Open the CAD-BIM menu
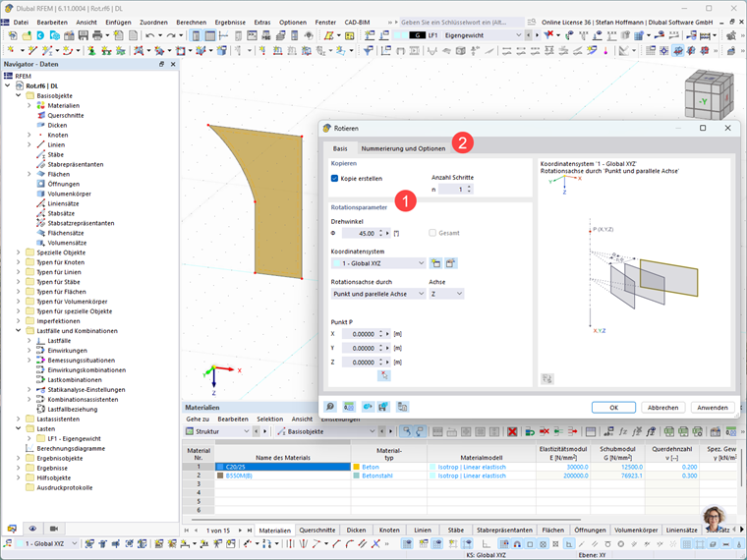 pyautogui.click(x=357, y=23)
